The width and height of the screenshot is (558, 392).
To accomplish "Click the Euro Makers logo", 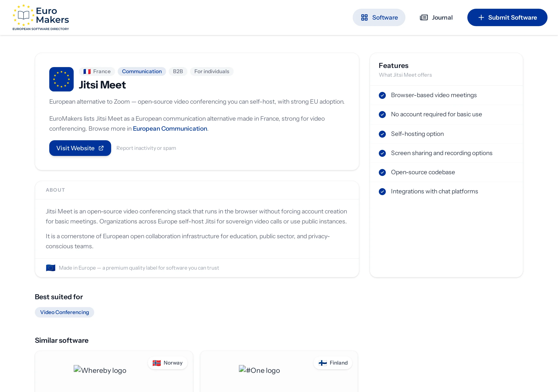I will (41, 17).
